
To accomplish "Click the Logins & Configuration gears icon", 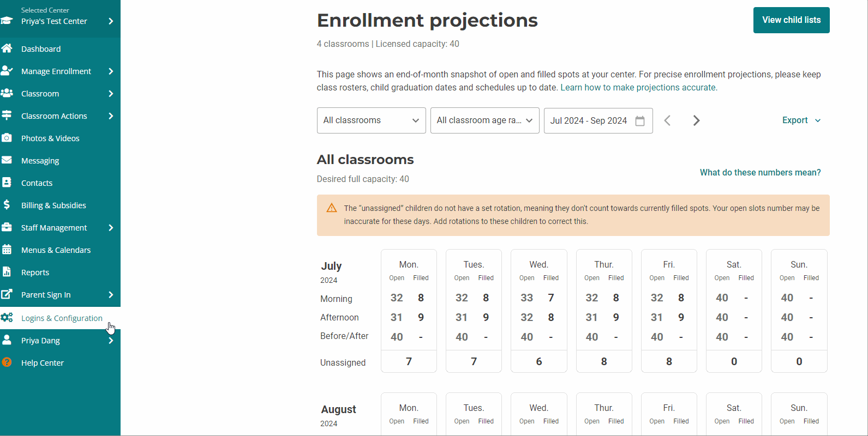I will point(7,318).
